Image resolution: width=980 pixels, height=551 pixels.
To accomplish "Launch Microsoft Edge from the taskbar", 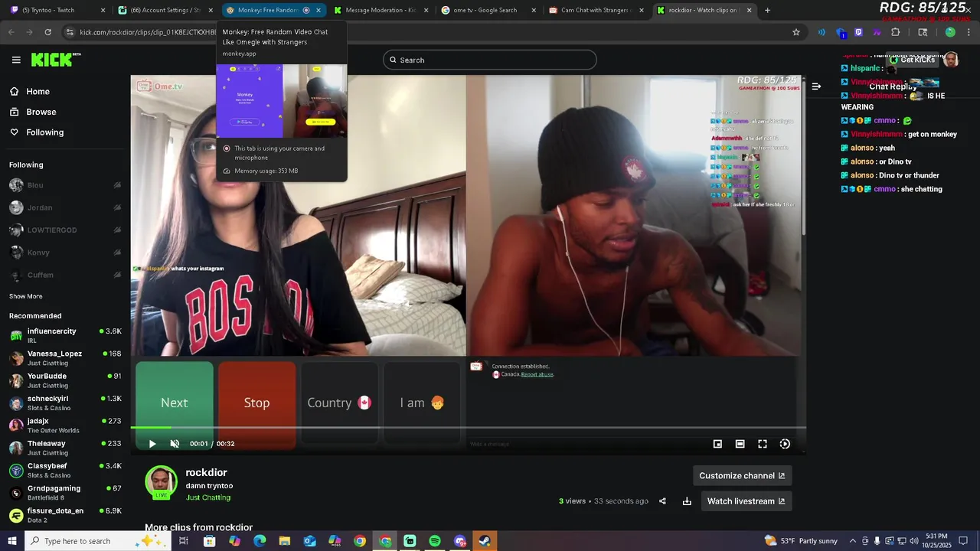I will (x=260, y=541).
